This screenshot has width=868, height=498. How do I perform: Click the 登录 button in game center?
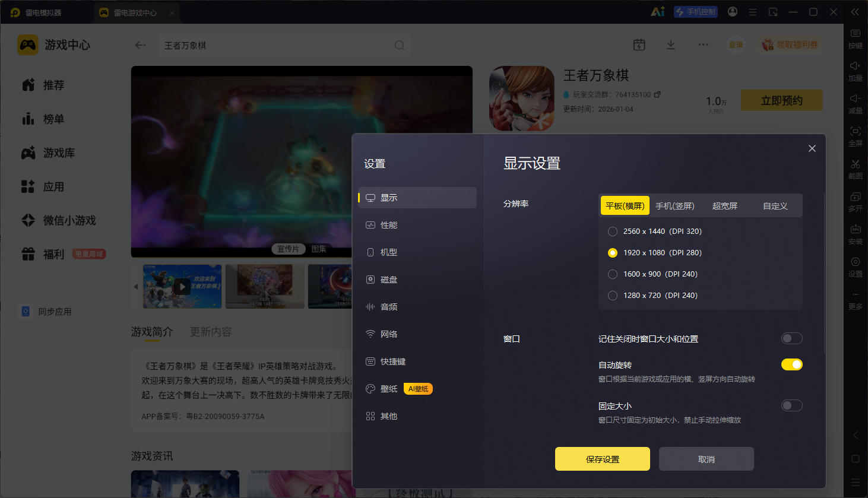(736, 45)
